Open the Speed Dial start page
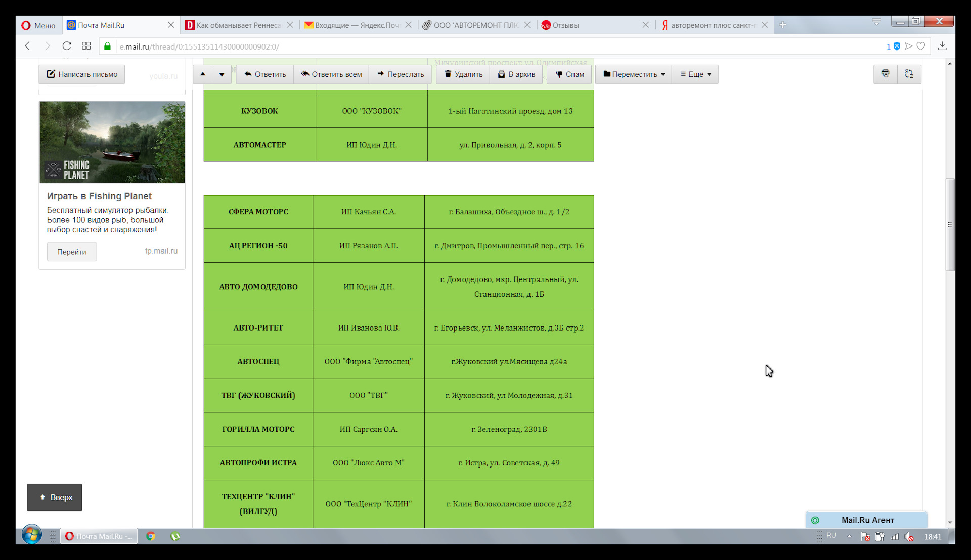Viewport: 971px width, 560px height. coord(86,46)
